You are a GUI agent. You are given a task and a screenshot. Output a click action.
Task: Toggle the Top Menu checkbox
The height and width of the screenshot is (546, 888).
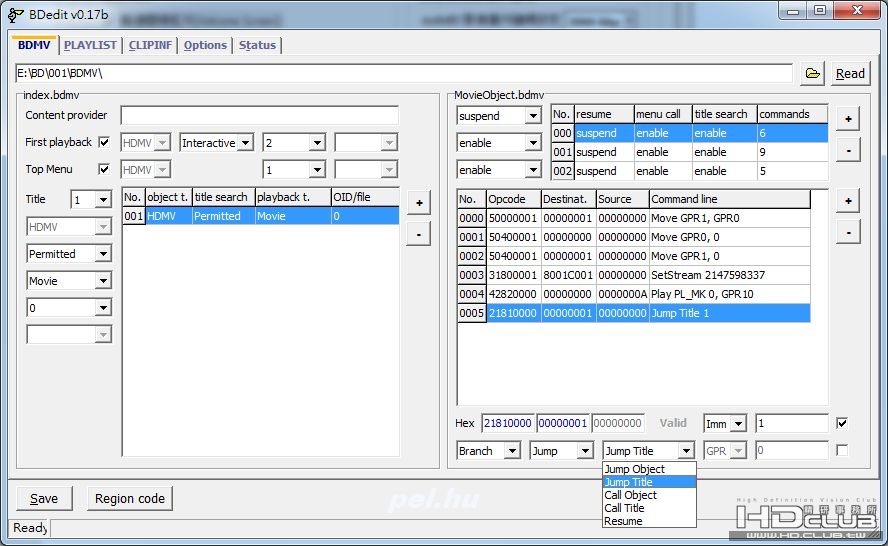click(104, 169)
